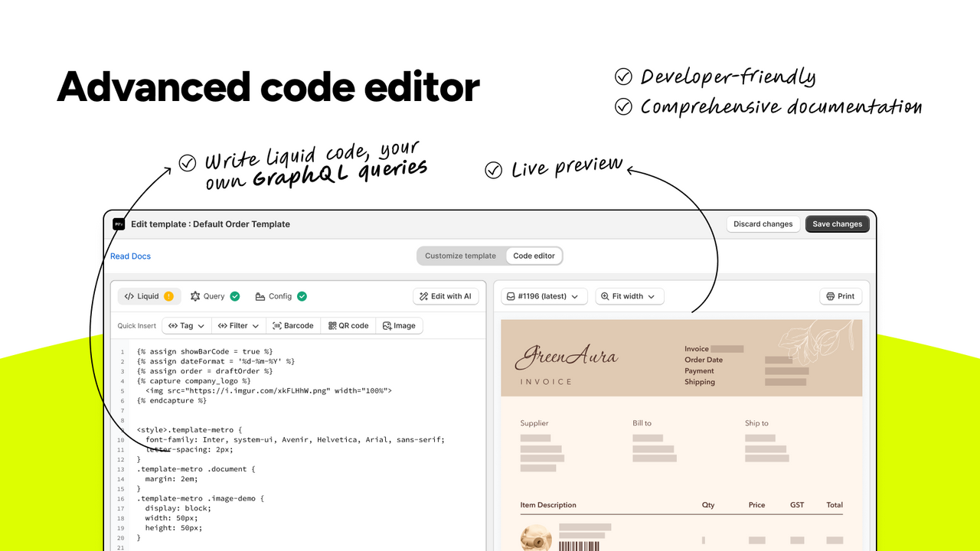
Task: Click the Total column header in preview
Action: point(835,505)
